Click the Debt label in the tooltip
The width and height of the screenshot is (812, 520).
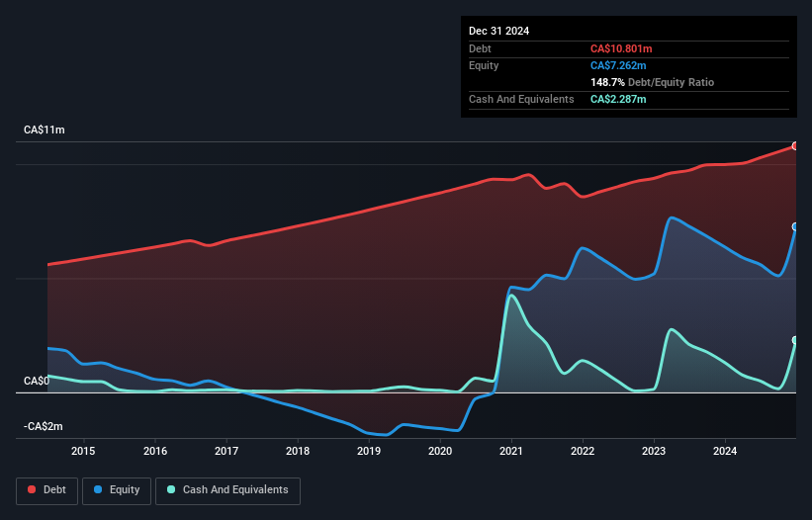tap(480, 48)
